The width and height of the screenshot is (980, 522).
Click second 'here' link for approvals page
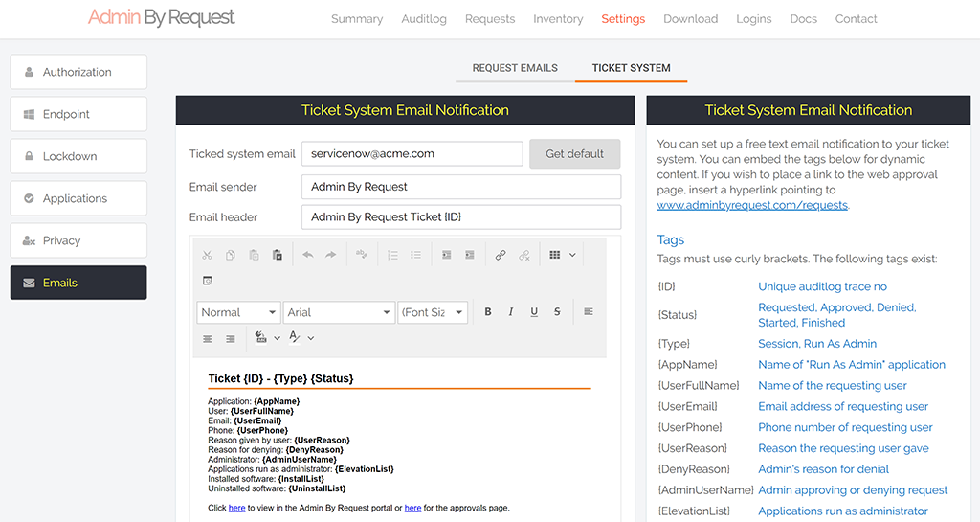(x=412, y=509)
